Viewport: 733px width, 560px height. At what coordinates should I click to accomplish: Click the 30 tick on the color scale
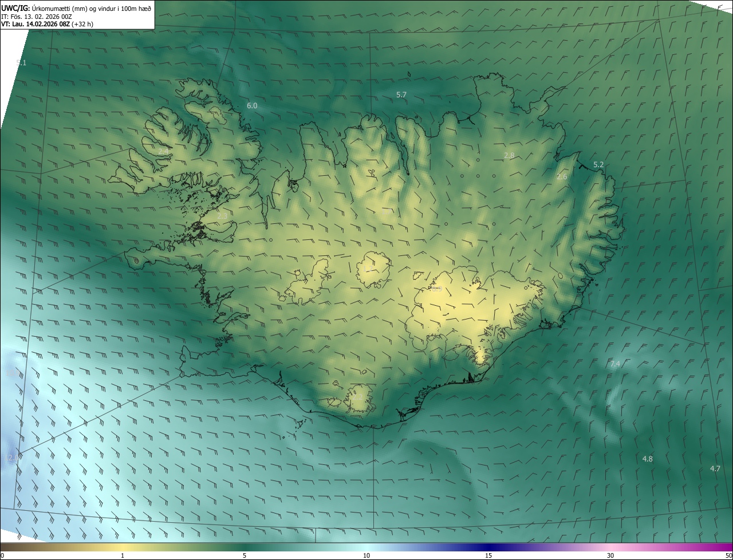(x=610, y=555)
